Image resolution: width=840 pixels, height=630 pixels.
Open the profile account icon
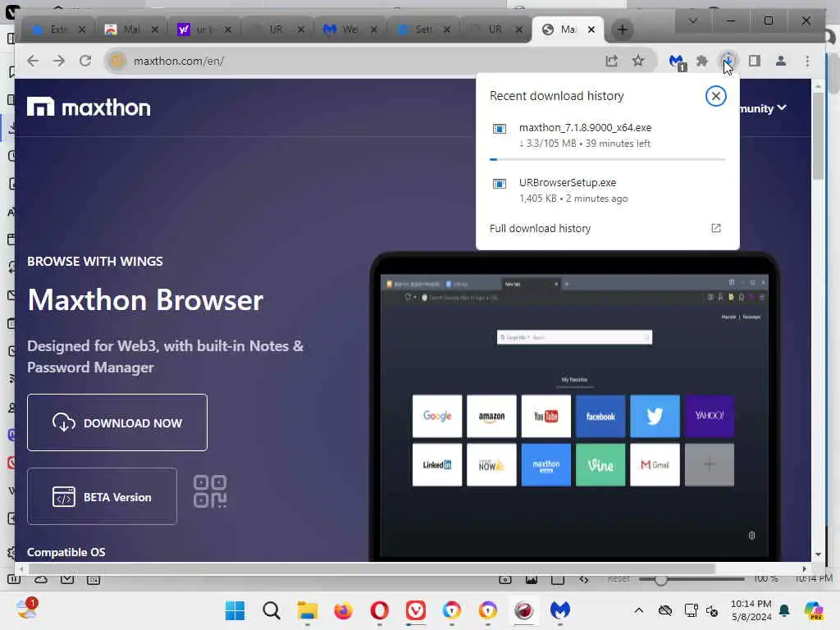pos(781,61)
